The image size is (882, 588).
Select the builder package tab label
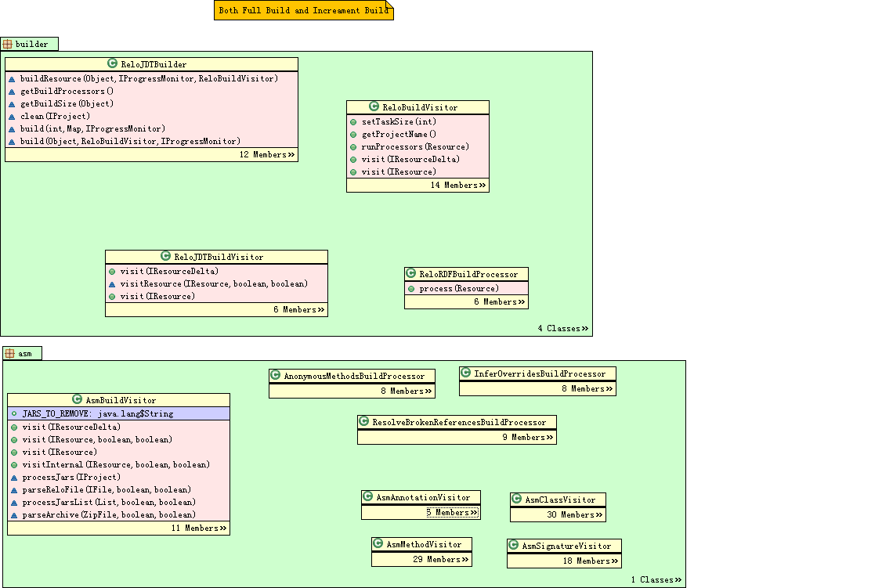(31, 45)
